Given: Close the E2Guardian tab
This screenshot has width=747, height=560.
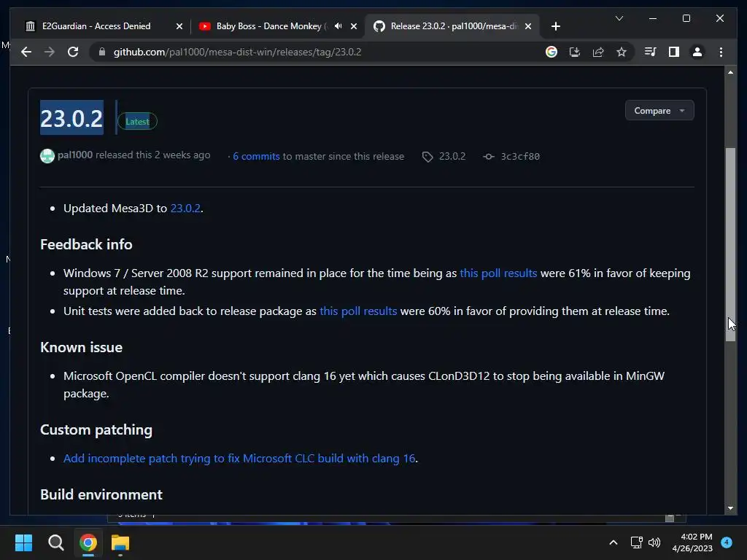Looking at the screenshot, I should tap(179, 26).
